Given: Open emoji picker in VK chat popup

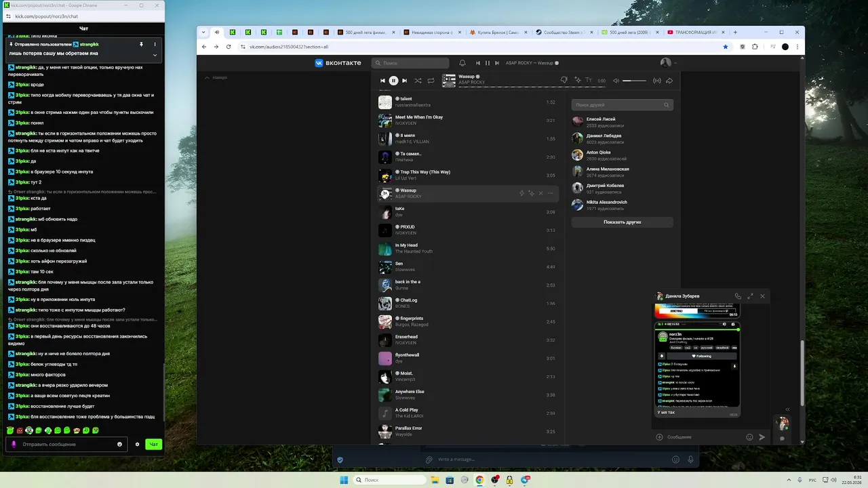Looking at the screenshot, I should click(749, 437).
